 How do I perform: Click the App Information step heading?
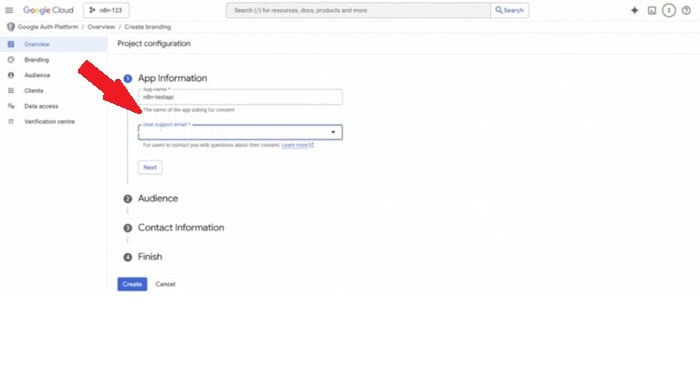[172, 78]
